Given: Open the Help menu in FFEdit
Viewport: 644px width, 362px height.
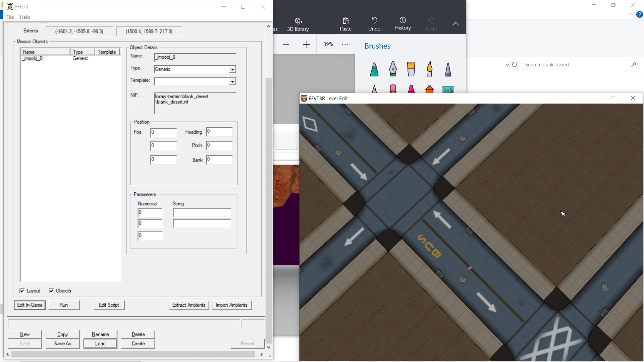Looking at the screenshot, I should pos(25,17).
